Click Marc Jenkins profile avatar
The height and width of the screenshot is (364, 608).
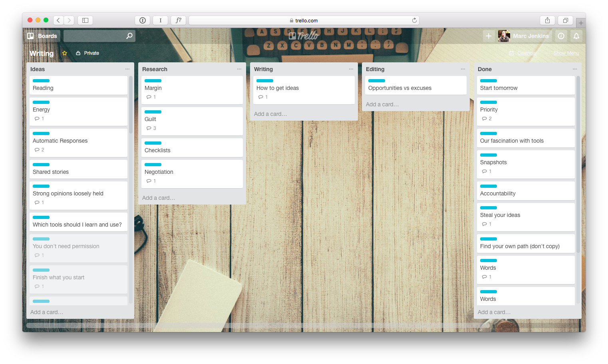click(504, 36)
